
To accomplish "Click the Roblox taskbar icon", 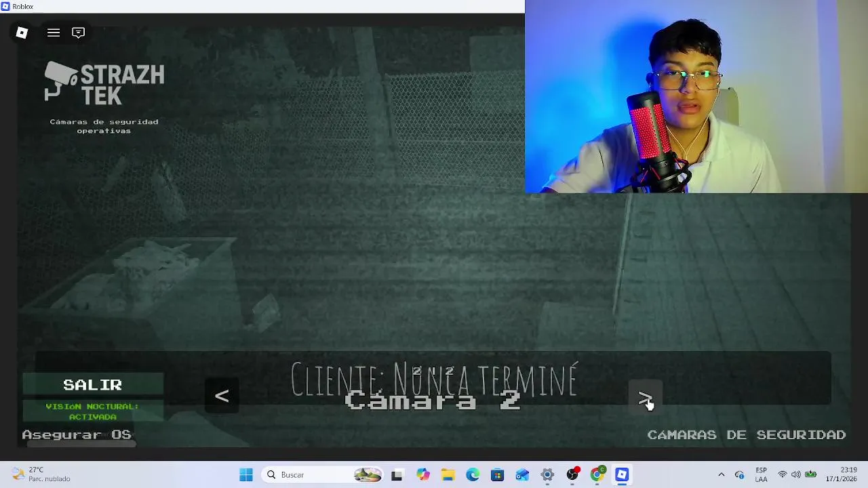I will point(622,475).
